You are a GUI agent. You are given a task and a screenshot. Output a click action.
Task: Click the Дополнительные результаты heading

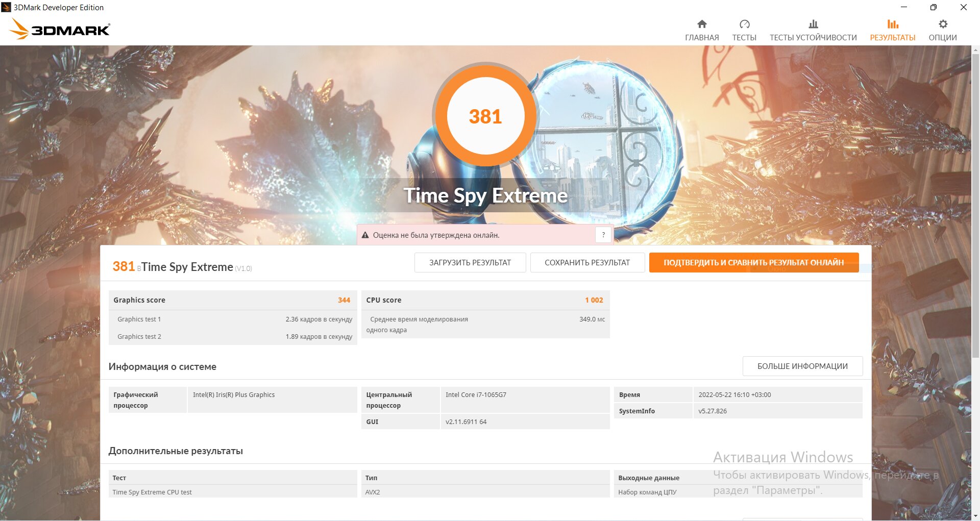(x=176, y=451)
